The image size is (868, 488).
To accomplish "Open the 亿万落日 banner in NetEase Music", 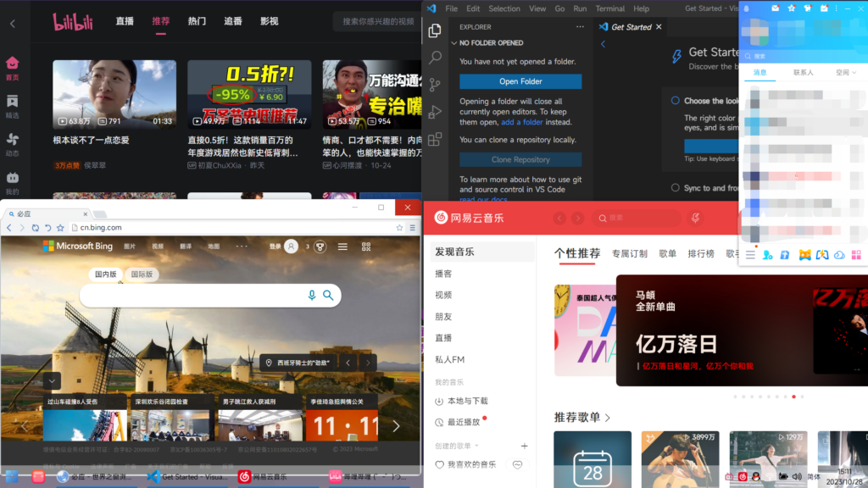I will click(742, 330).
